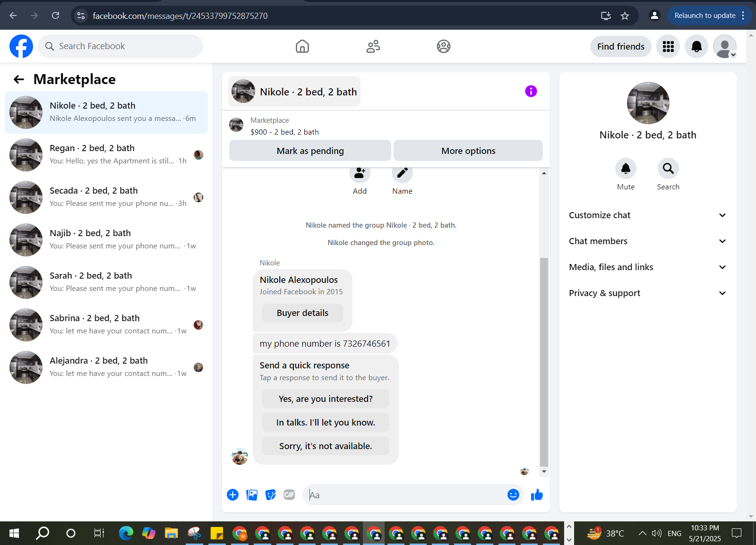Open the Groups icon in top navigation
This screenshot has width=756, height=545.
pyautogui.click(x=444, y=46)
